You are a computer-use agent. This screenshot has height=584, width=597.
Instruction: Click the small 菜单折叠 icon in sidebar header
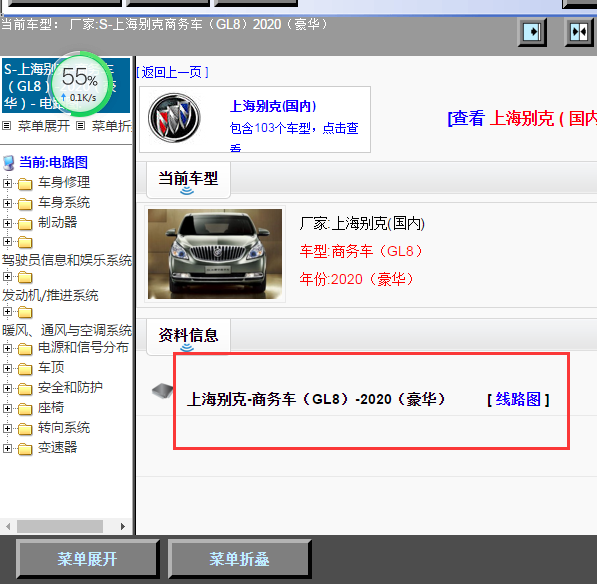[x=80, y=126]
